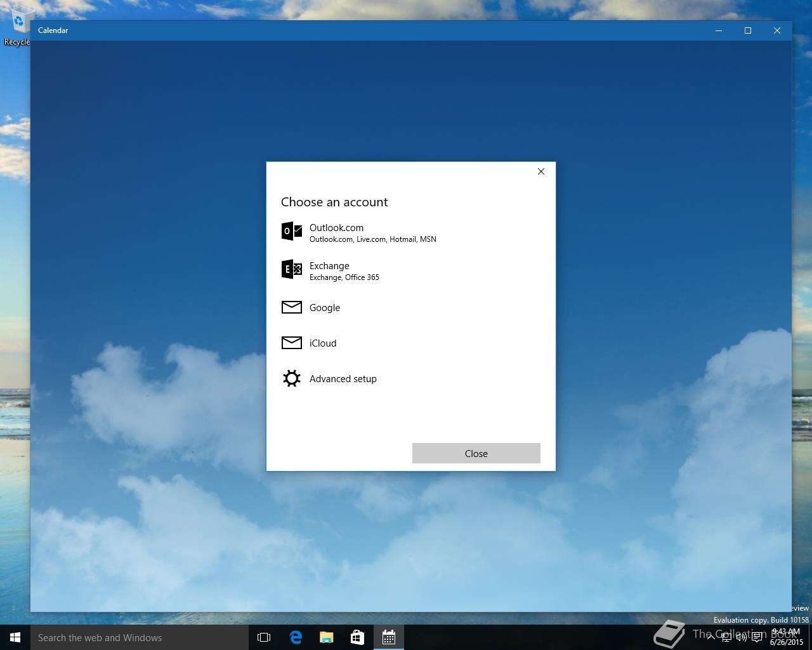Dismiss dialog with the X icon

click(541, 171)
